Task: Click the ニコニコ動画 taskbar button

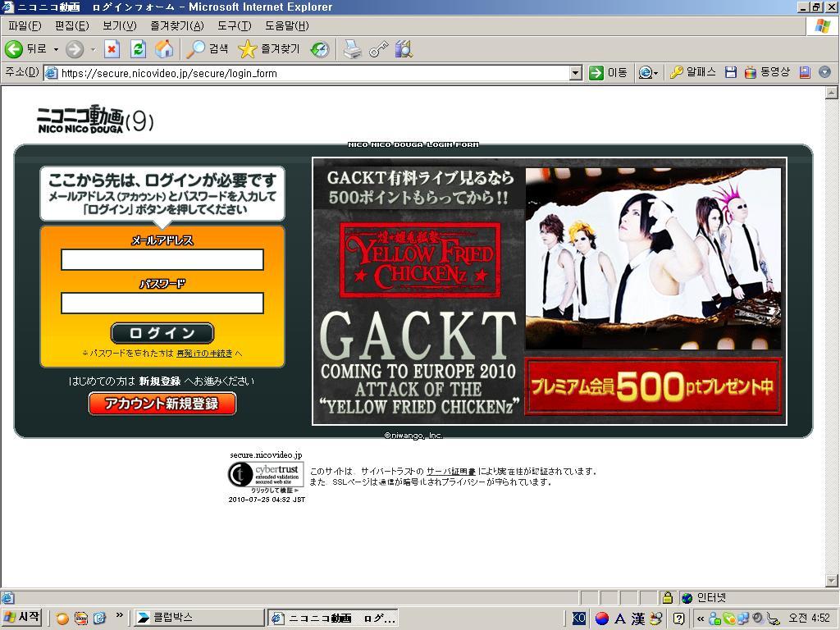Action: click(333, 619)
